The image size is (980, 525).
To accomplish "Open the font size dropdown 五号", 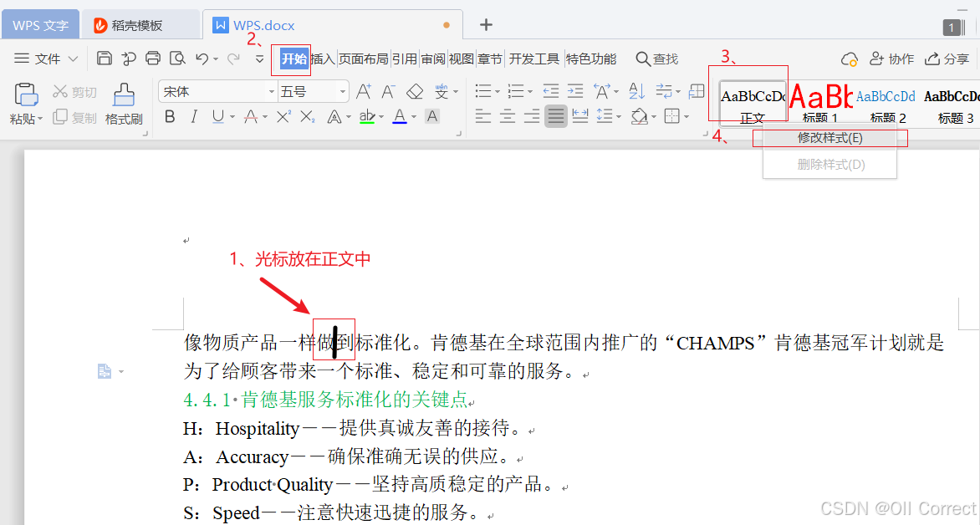I will [343, 92].
